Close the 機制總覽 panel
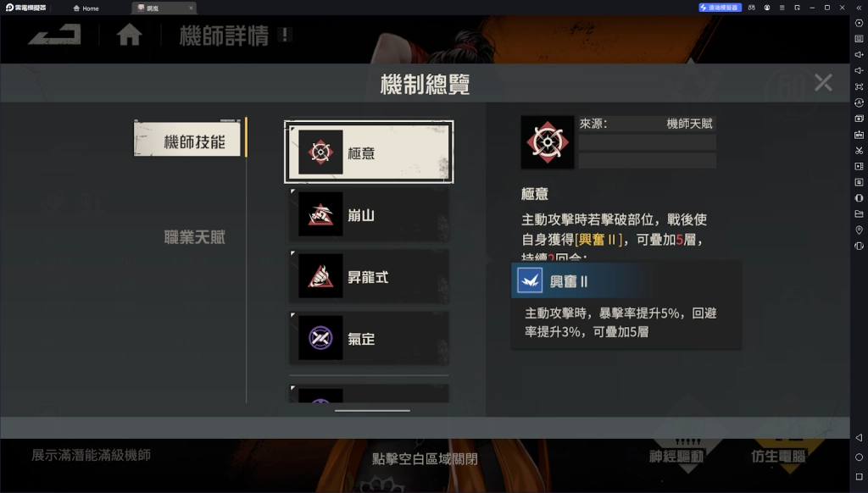The height and width of the screenshot is (493, 868). [x=823, y=82]
